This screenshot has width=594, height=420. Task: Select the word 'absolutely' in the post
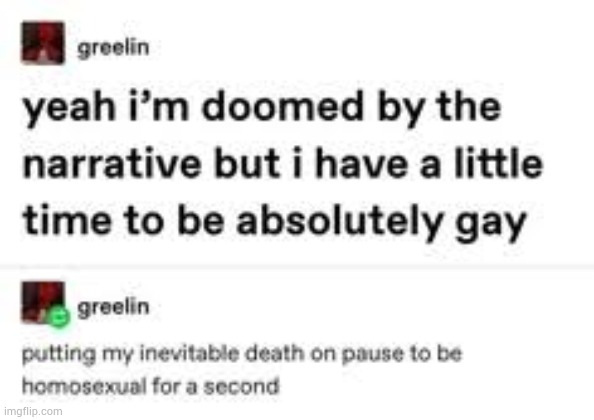tap(338, 222)
